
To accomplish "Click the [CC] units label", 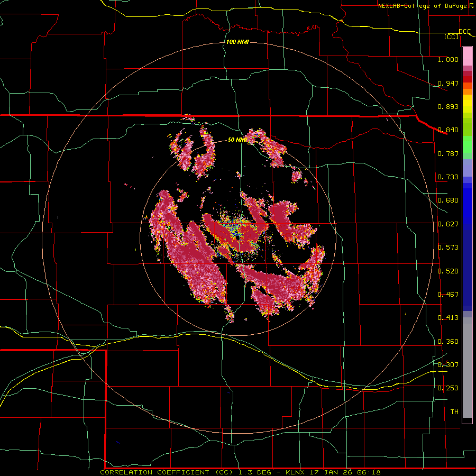I will click(452, 36).
